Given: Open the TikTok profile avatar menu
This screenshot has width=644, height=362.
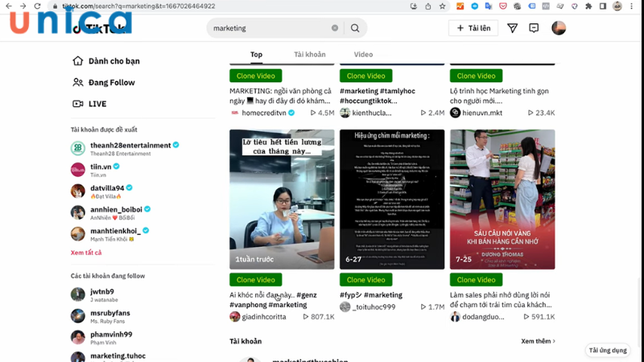Looking at the screenshot, I should click(559, 28).
